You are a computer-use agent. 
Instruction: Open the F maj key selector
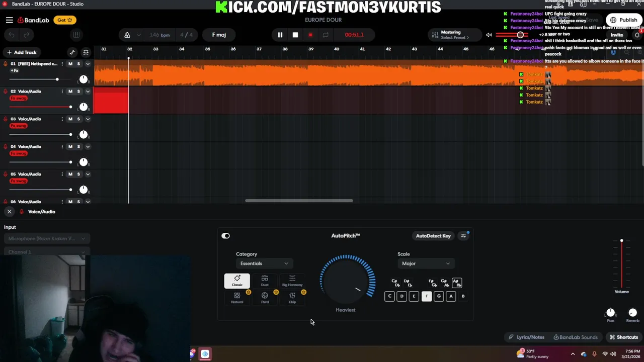click(219, 35)
